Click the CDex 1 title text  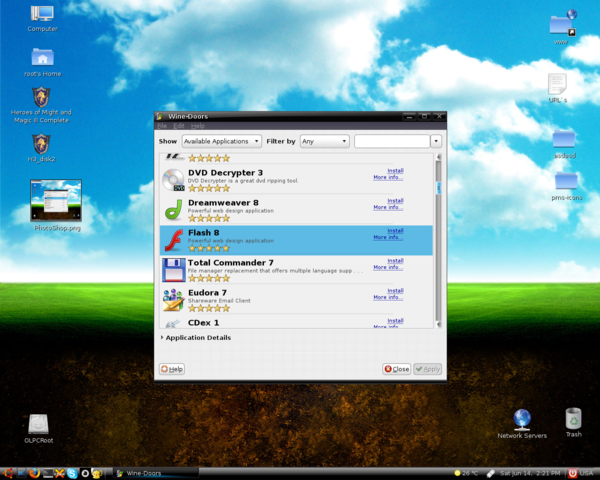[x=204, y=323]
